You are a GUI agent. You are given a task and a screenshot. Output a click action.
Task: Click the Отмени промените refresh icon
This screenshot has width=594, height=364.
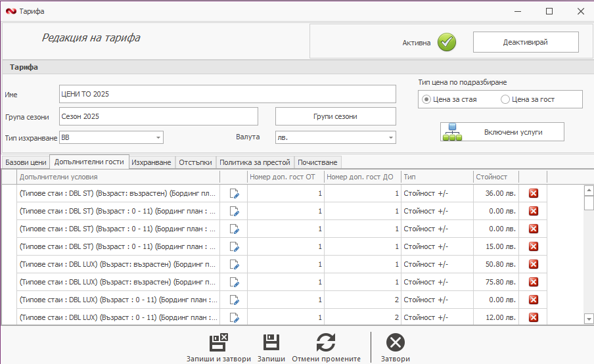(x=326, y=342)
